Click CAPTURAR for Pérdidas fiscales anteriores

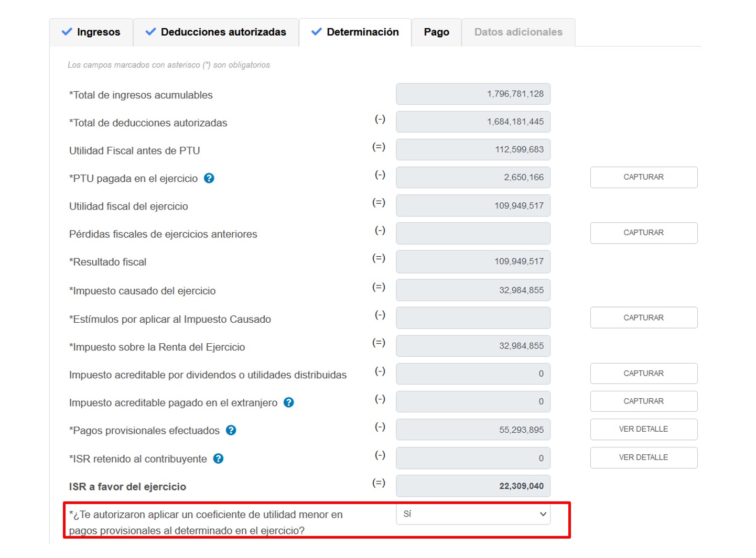643,233
